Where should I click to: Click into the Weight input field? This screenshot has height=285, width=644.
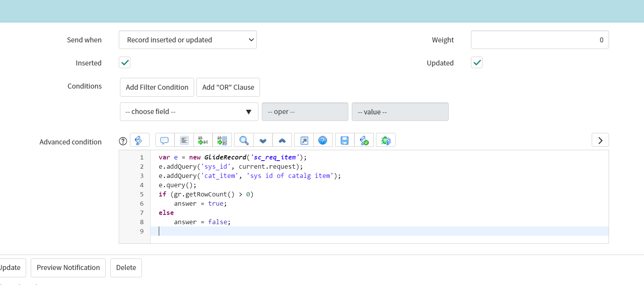(539, 40)
